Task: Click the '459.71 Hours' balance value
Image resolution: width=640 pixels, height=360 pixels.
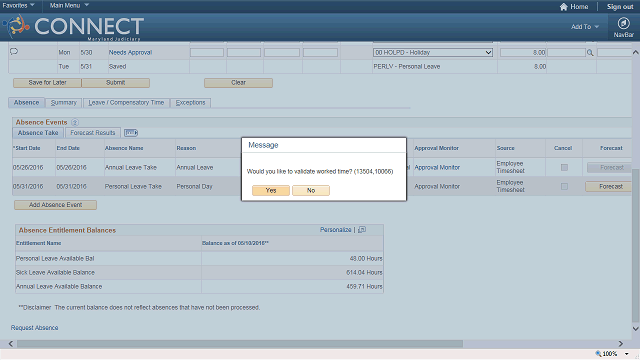Action: 364,287
